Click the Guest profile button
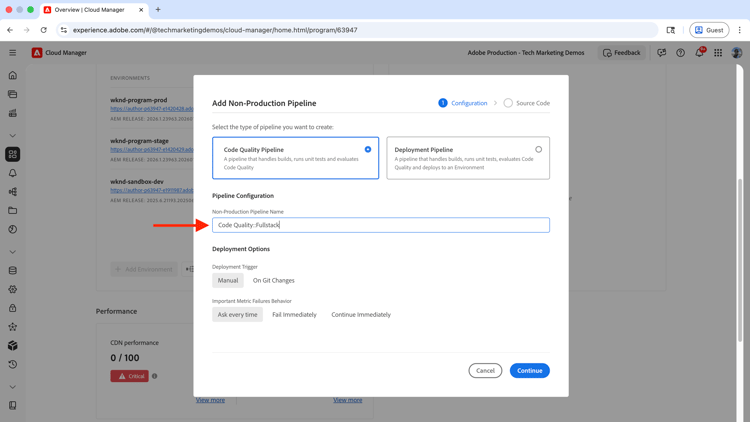The width and height of the screenshot is (750, 422). pos(709,30)
